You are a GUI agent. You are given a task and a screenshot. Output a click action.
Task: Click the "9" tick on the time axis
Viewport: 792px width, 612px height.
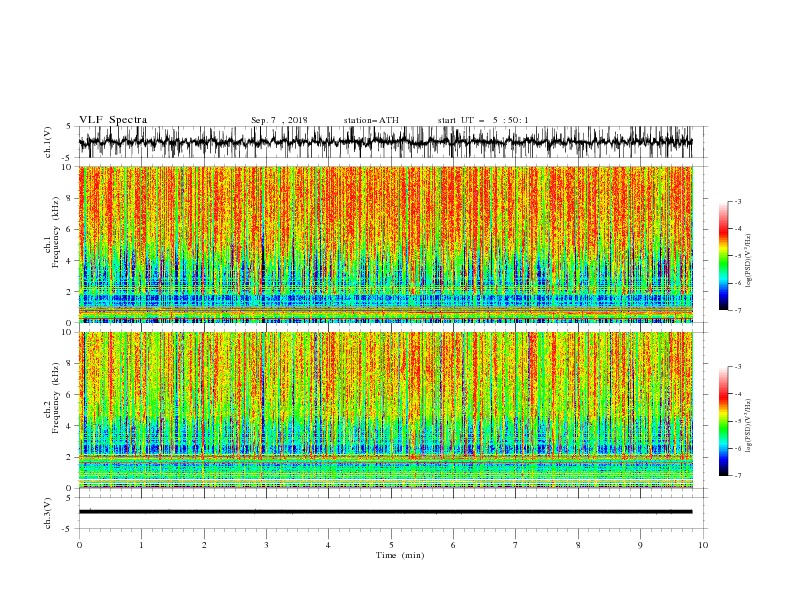point(640,545)
